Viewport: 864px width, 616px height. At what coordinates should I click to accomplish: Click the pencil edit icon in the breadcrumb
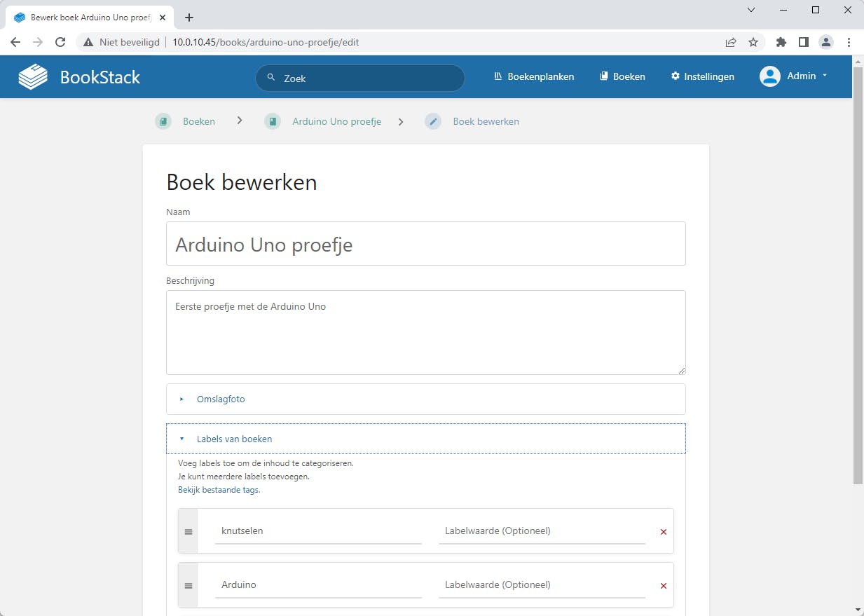pyautogui.click(x=432, y=121)
